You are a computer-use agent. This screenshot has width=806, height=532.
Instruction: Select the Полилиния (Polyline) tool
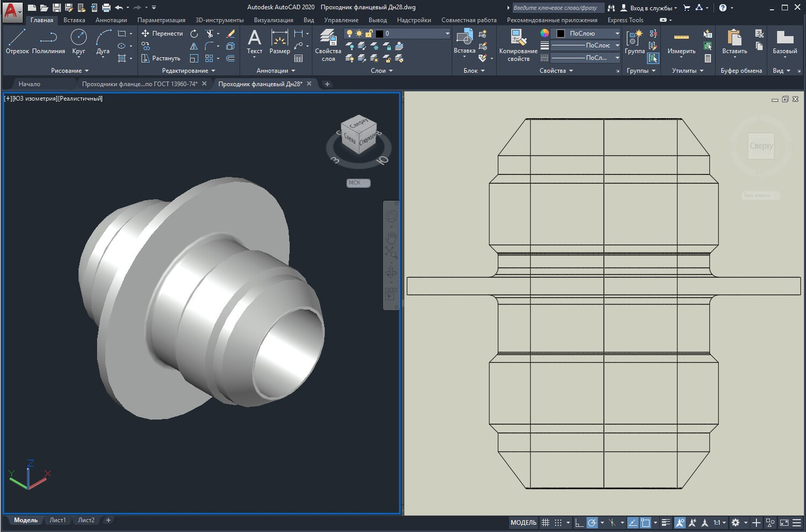click(x=48, y=42)
